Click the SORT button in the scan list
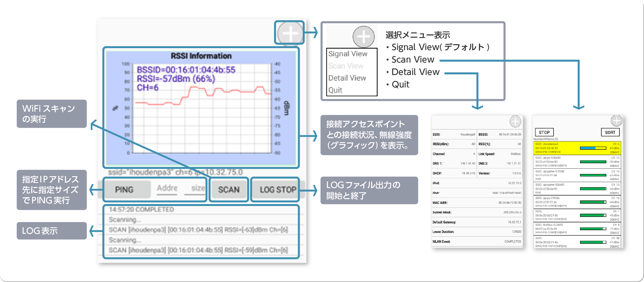The image size is (644, 282). pyautogui.click(x=610, y=132)
